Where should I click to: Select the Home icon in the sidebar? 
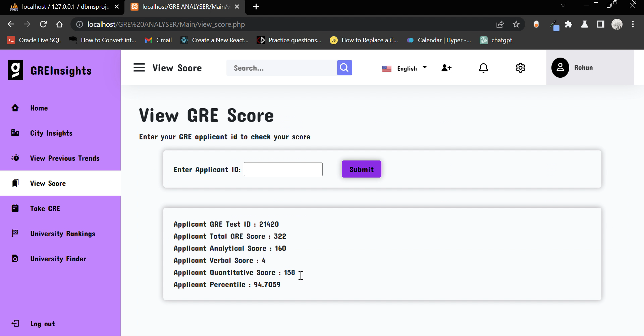tap(15, 108)
